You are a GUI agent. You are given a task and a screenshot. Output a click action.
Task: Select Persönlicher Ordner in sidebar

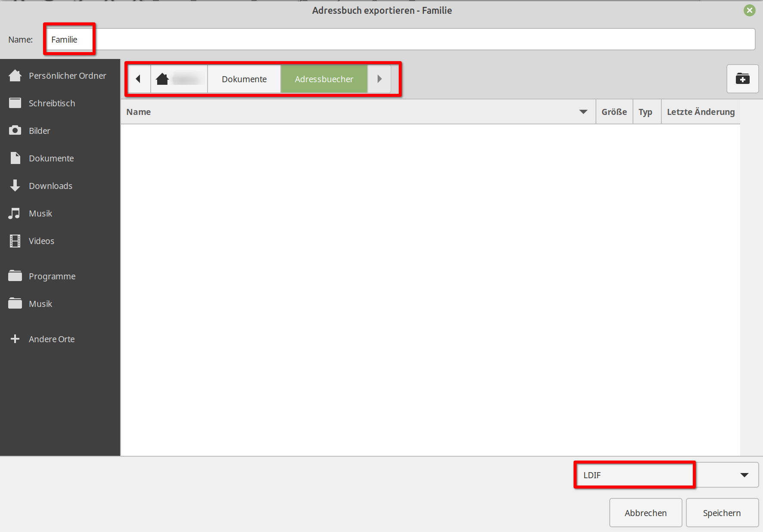pyautogui.click(x=67, y=76)
